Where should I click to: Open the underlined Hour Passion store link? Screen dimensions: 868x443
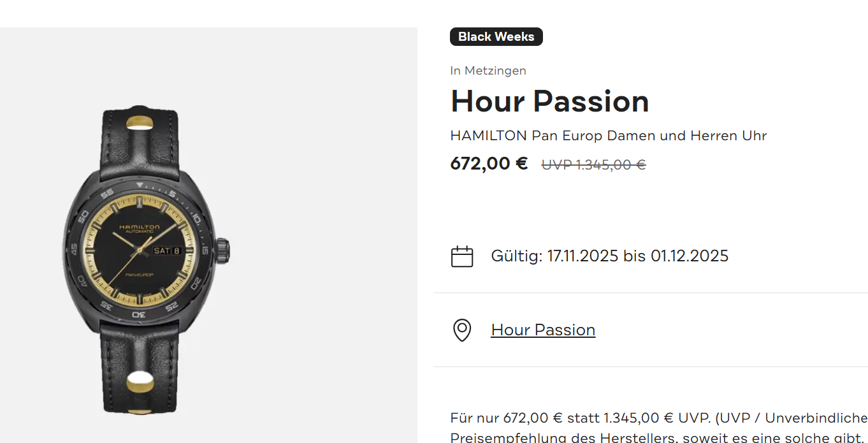pos(543,330)
